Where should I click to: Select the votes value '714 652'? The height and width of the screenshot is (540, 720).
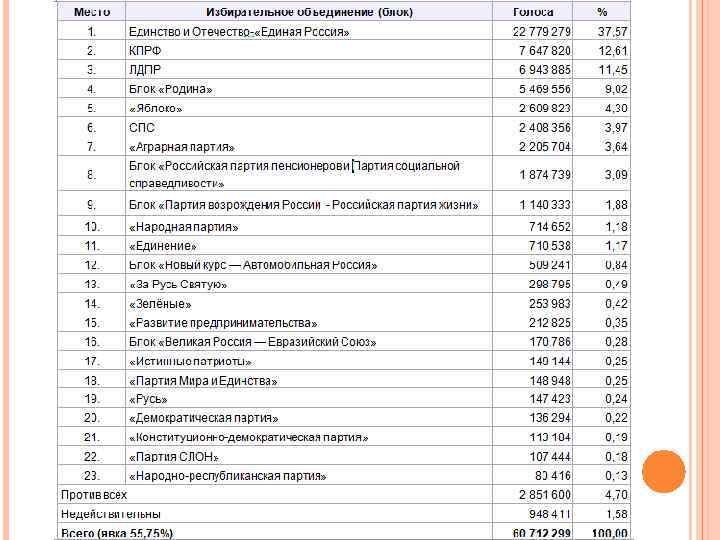click(x=550, y=227)
